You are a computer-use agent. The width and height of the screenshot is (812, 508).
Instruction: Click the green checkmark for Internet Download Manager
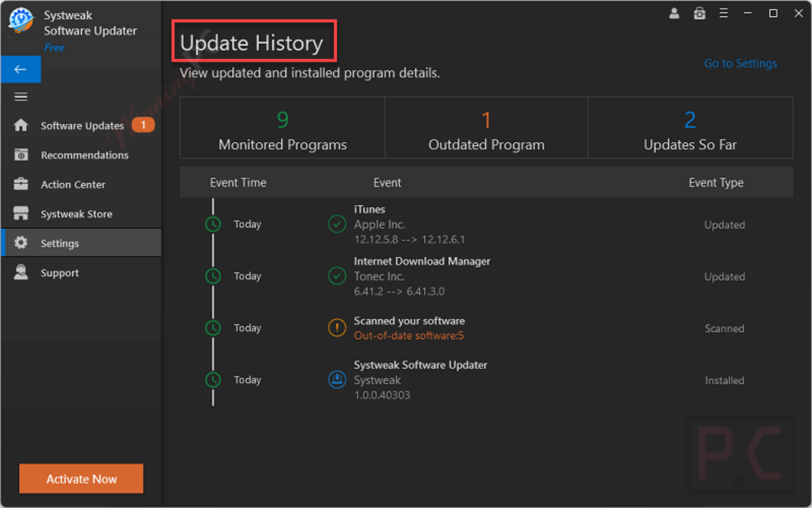337,276
